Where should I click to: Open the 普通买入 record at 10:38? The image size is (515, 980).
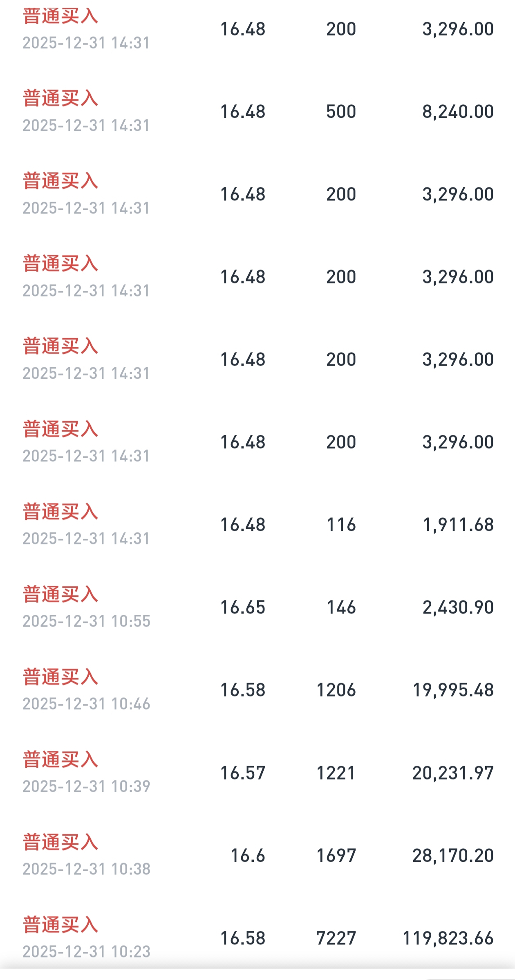(60, 843)
